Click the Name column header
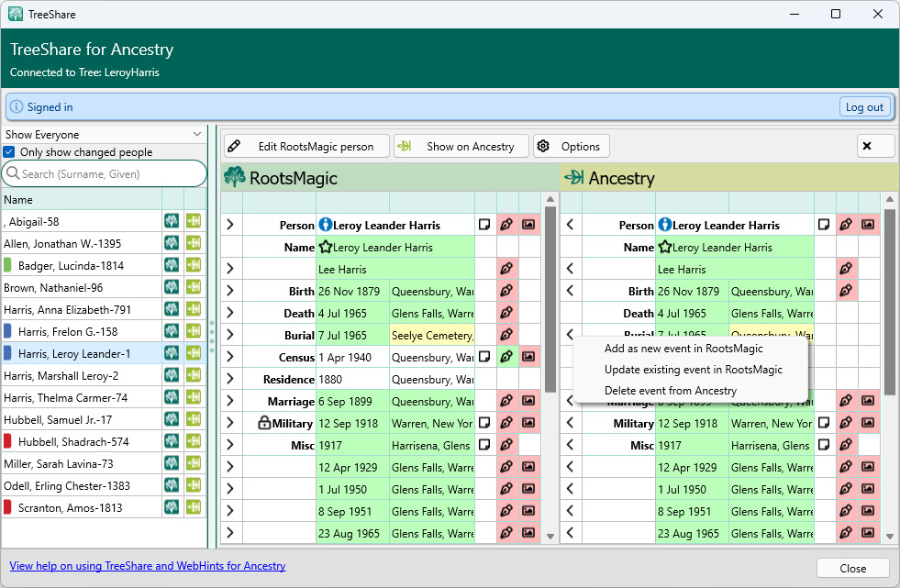The image size is (900, 588). [x=82, y=200]
